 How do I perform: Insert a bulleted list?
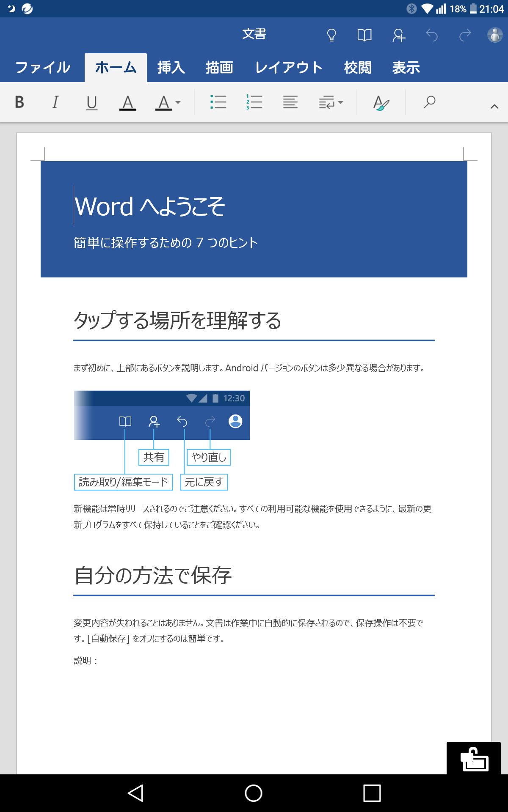[218, 102]
